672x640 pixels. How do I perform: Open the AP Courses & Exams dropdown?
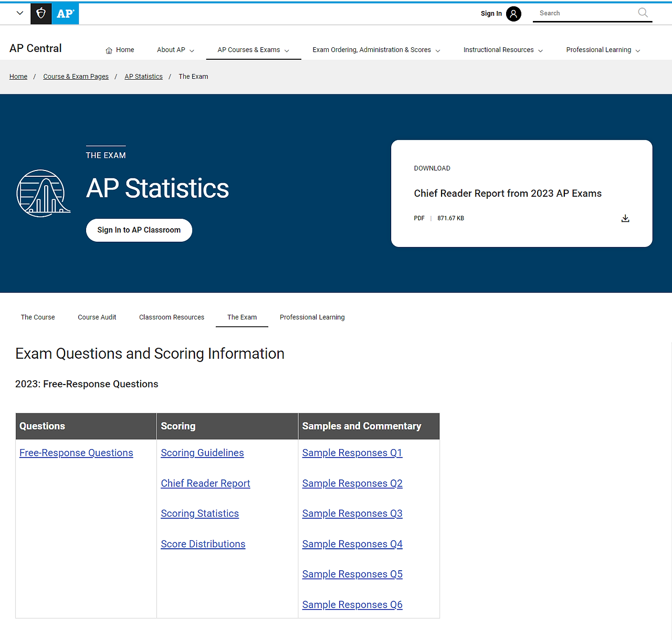(x=253, y=50)
